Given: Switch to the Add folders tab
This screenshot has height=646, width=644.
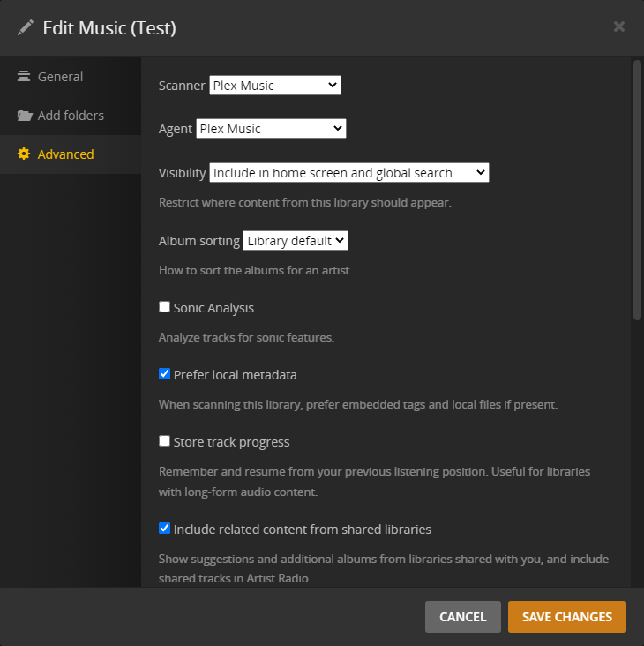Looking at the screenshot, I should pos(71,116).
